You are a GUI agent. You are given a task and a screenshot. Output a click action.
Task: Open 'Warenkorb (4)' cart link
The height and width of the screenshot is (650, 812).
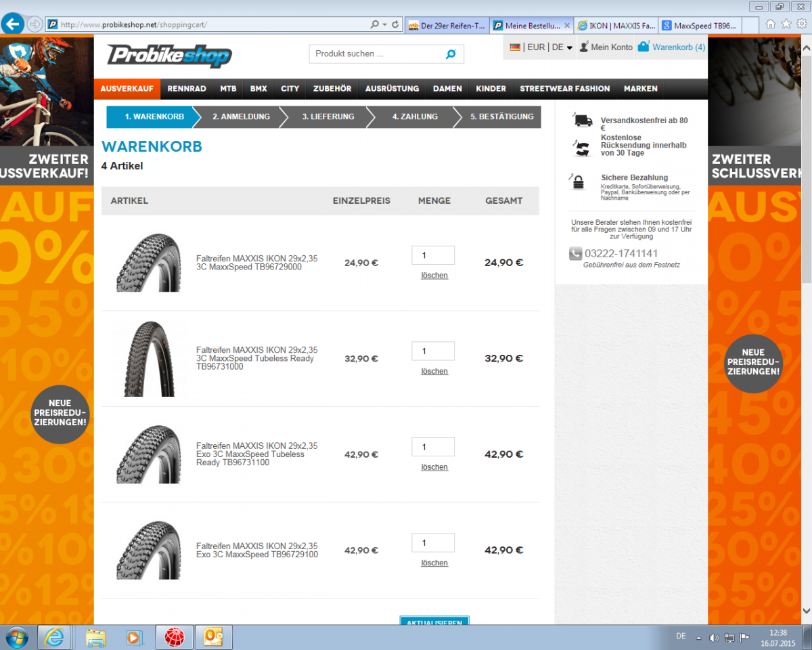coord(671,47)
